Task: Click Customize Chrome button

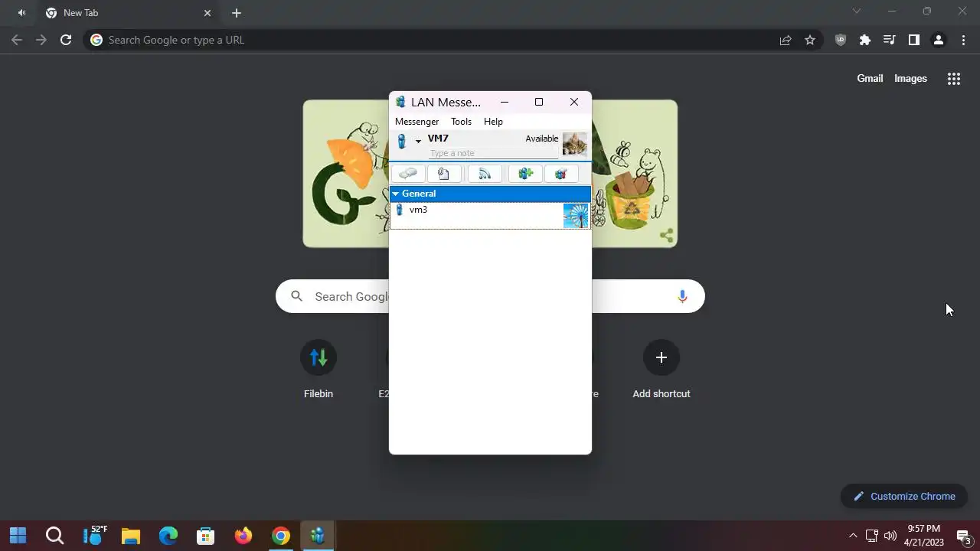Action: click(904, 496)
